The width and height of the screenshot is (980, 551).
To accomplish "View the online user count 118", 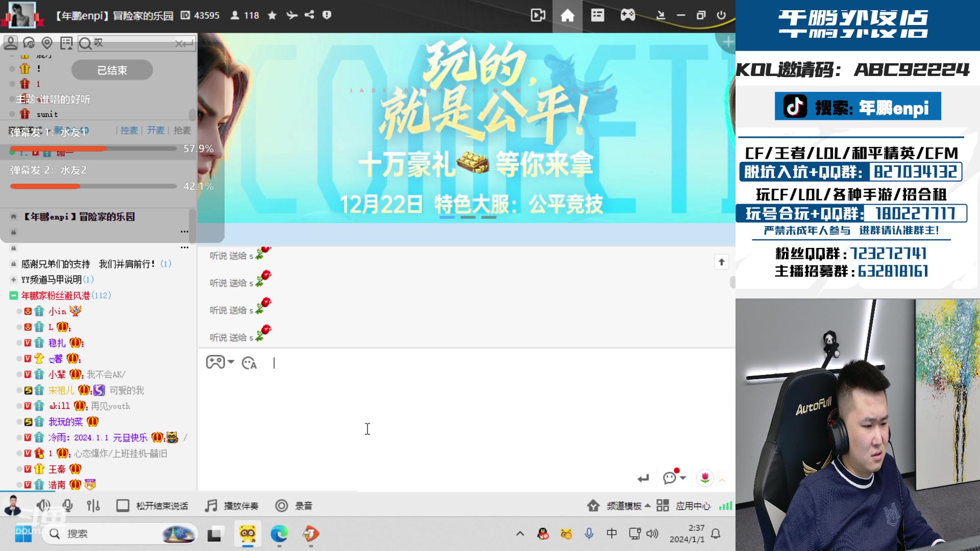I will click(245, 15).
